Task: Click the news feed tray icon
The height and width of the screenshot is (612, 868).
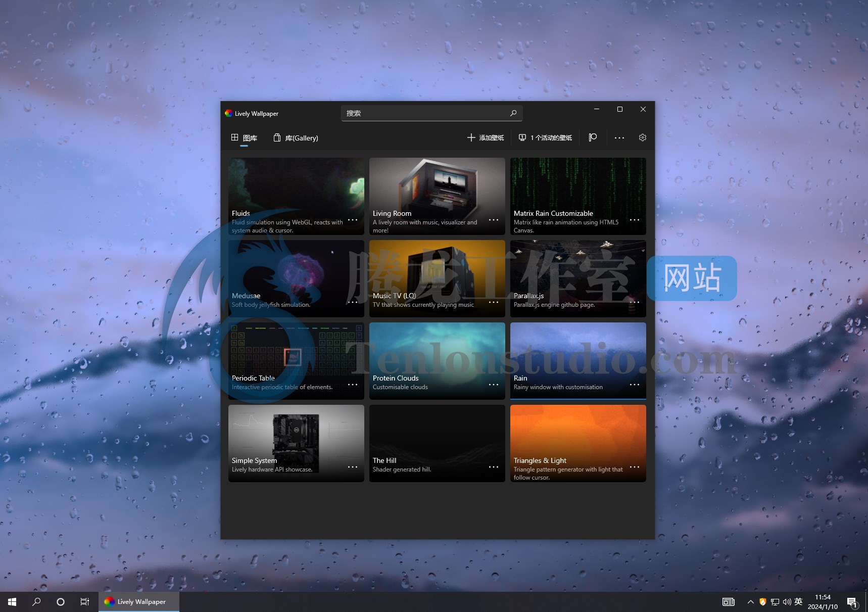Action: (x=729, y=602)
